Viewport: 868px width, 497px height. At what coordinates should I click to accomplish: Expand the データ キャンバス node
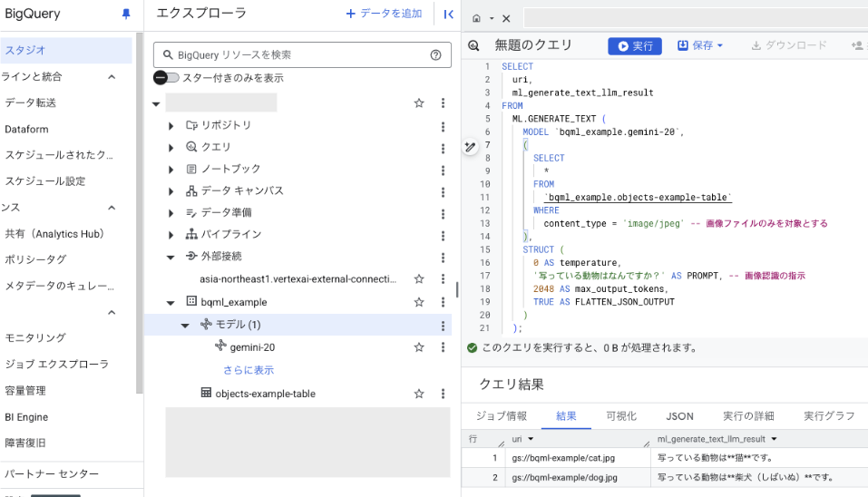click(x=171, y=191)
